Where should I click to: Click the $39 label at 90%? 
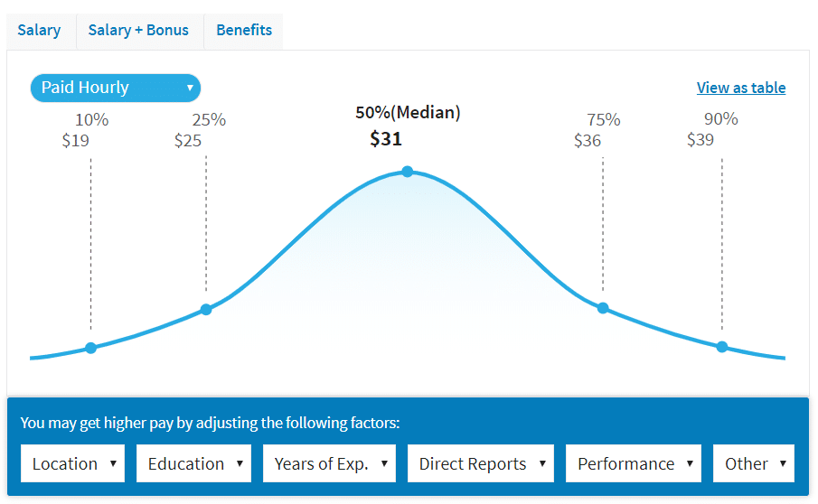click(700, 140)
